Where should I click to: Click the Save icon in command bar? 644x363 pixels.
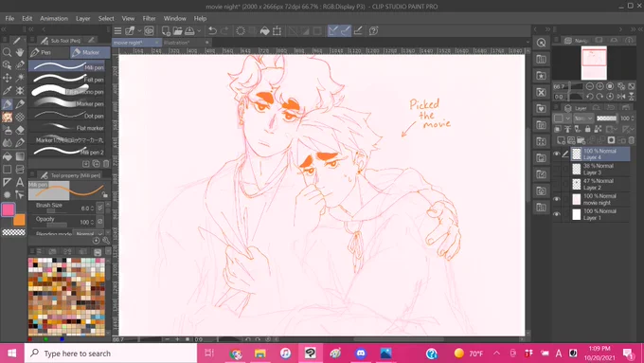[x=189, y=31]
